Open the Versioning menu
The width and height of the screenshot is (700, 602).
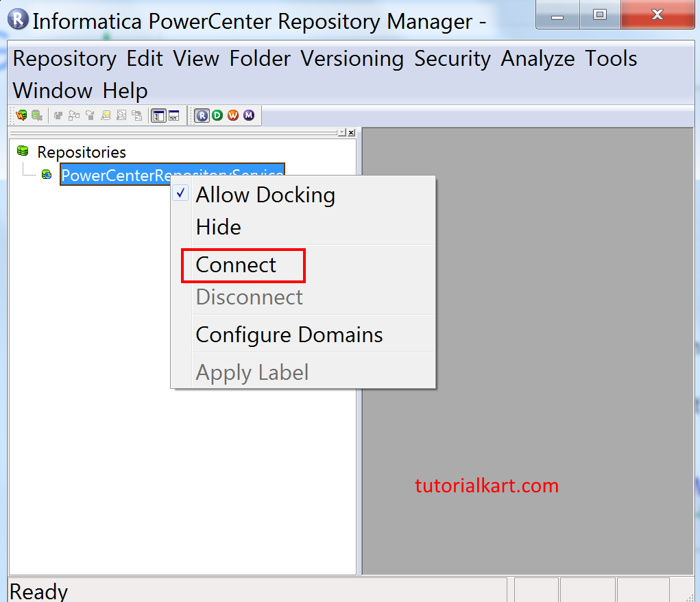click(352, 59)
